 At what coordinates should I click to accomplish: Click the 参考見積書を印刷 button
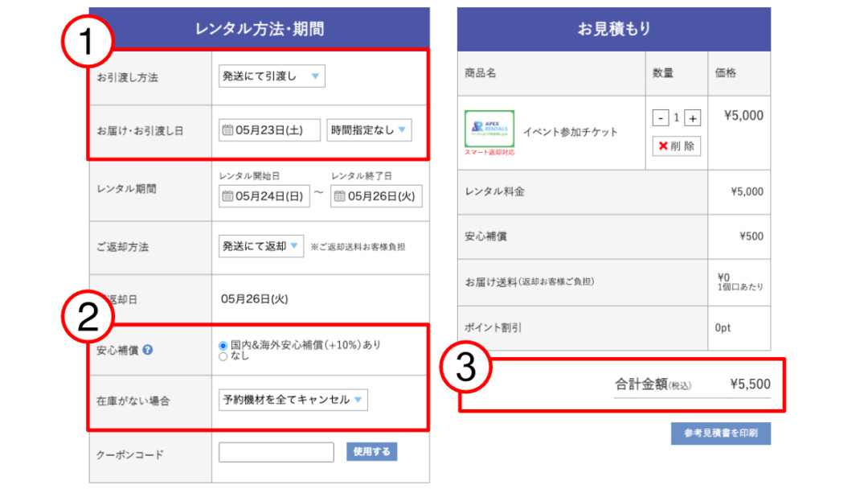pos(720,434)
